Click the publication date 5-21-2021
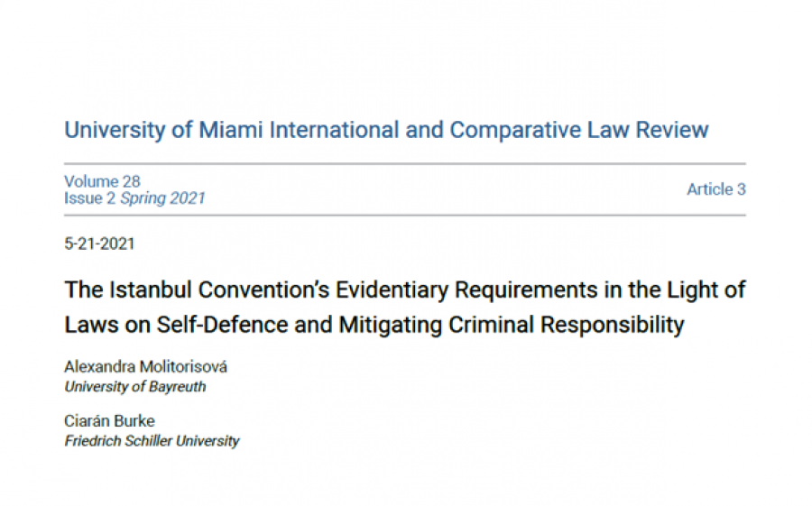812x506 pixels. (x=100, y=244)
